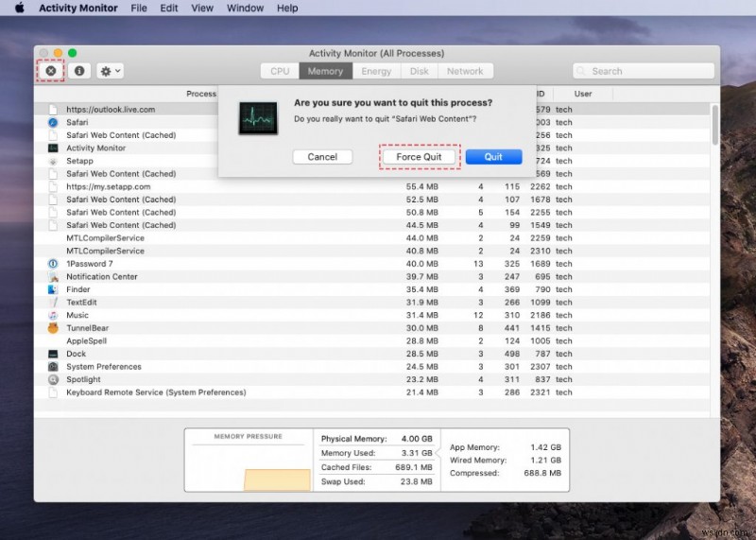Click the process list vertical scrollbar

tap(715, 125)
